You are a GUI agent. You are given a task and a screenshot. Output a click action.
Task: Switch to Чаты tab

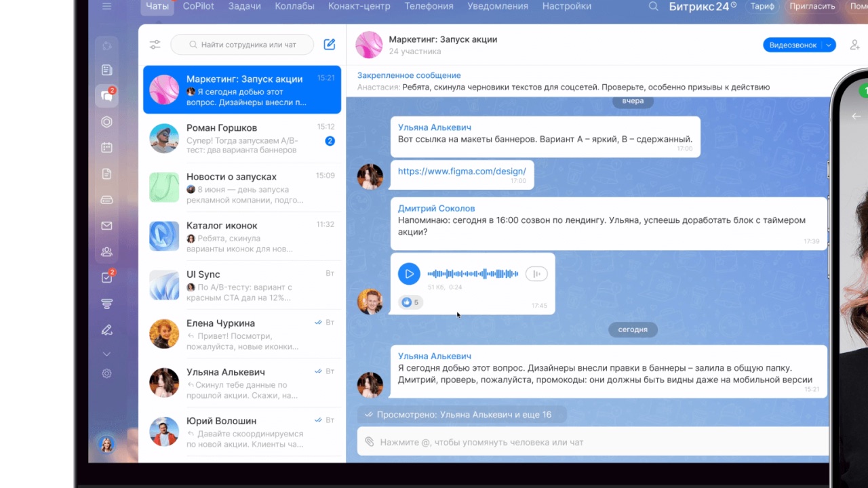pos(157,6)
